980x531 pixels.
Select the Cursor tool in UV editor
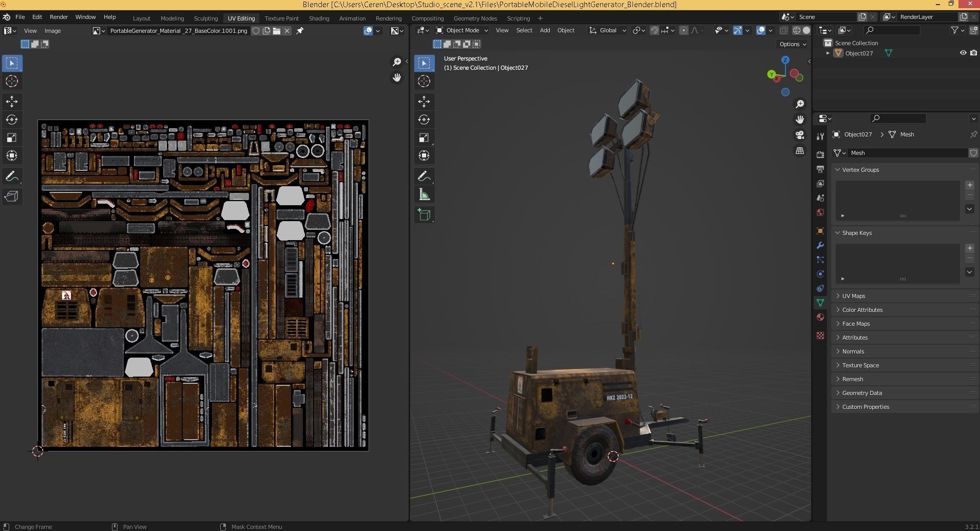12,81
